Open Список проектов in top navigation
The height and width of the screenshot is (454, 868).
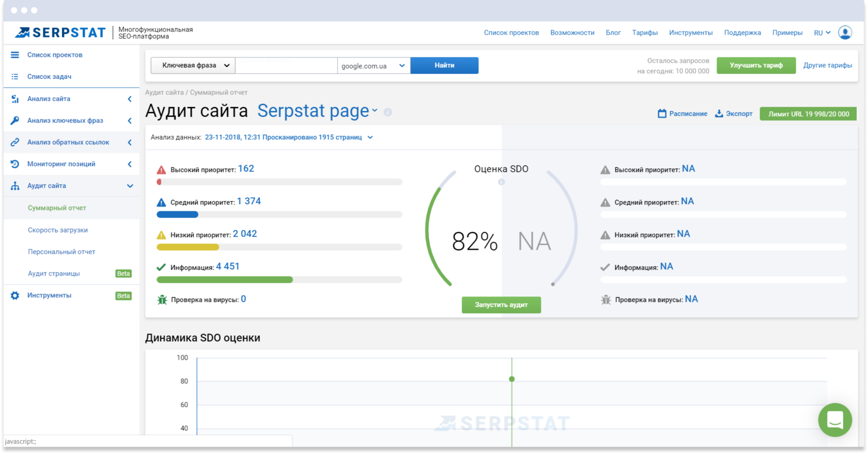pos(512,33)
